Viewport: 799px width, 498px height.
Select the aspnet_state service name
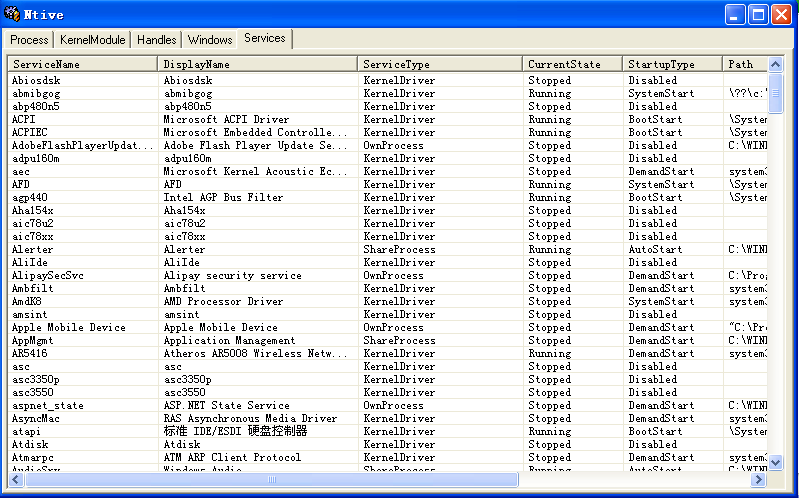[48, 405]
